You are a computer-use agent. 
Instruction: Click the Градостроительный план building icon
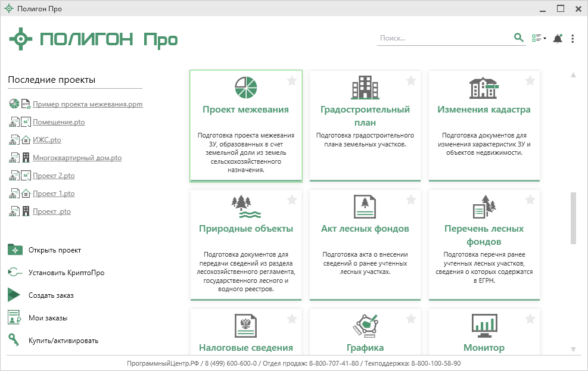[x=365, y=88]
